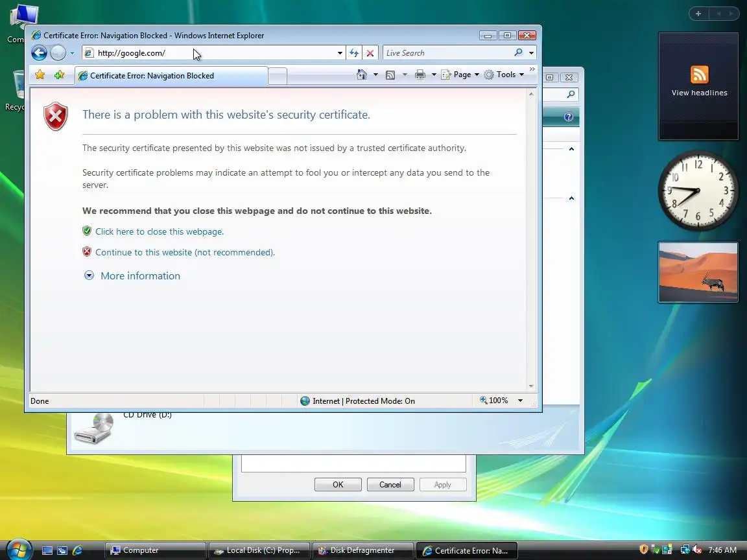
Task: Click the 100% zoom level button
Action: pos(494,401)
